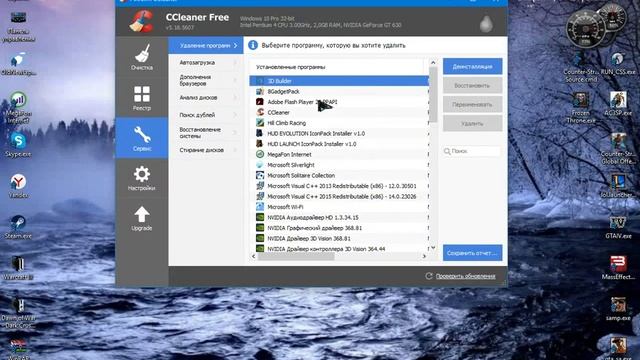Launch RUN_CSS.exe desktop shortcut
This screenshot has height=360, width=640.
click(x=618, y=63)
